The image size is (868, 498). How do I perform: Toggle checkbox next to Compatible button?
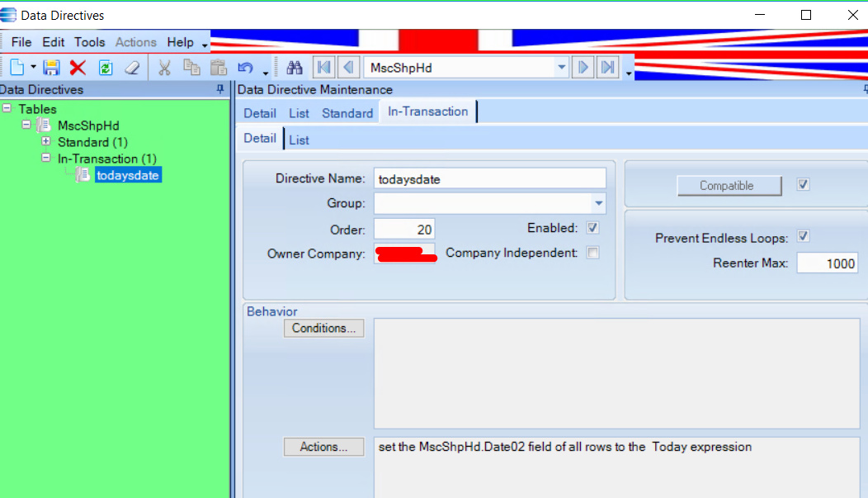click(803, 184)
